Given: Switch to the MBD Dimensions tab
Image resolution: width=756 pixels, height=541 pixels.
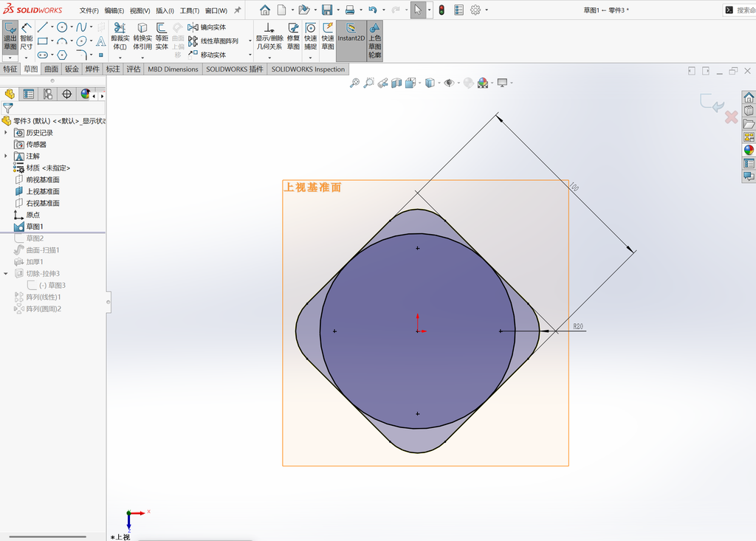Looking at the screenshot, I should [x=173, y=69].
